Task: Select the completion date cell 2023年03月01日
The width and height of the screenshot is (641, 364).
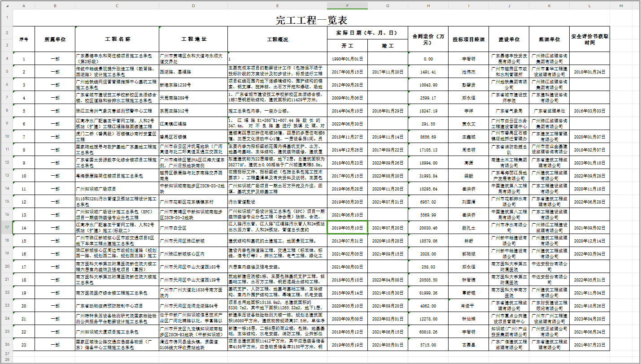Action: click(x=388, y=318)
